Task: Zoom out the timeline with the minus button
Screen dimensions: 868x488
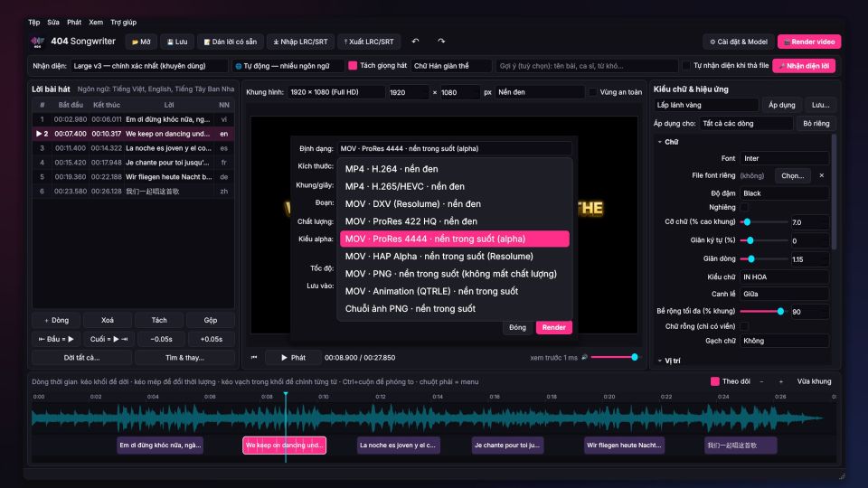Action: coord(761,381)
